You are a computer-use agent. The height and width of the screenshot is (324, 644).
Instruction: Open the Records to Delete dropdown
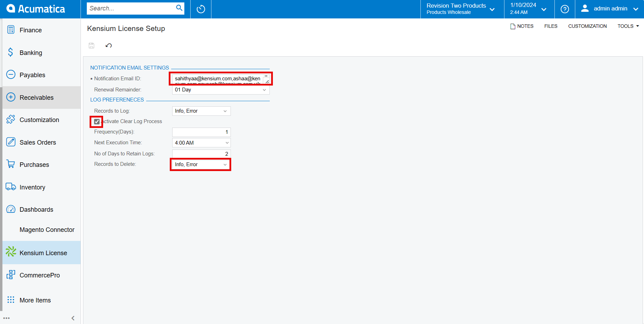[224, 164]
